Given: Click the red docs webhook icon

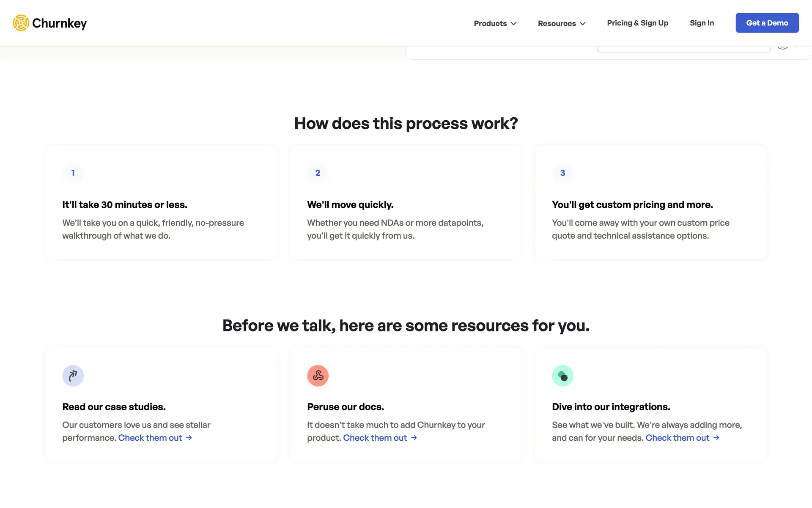Looking at the screenshot, I should pyautogui.click(x=318, y=375).
